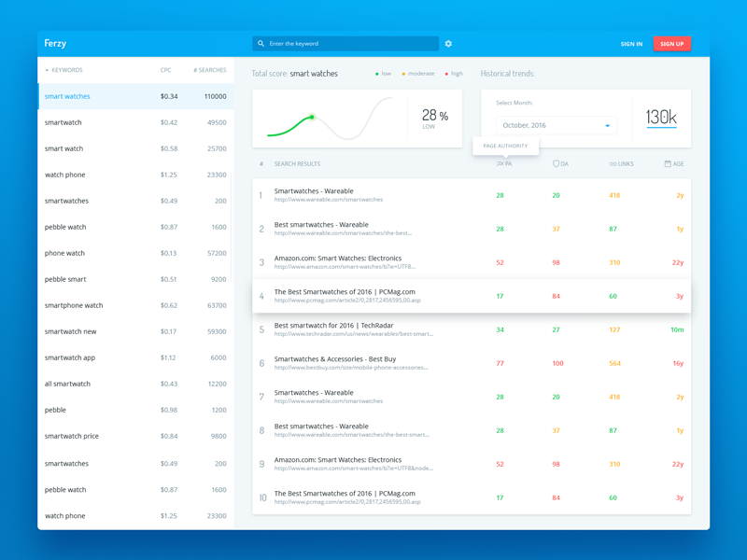
Task: Click the 'Enter the keyword' search field
Action: click(x=350, y=44)
